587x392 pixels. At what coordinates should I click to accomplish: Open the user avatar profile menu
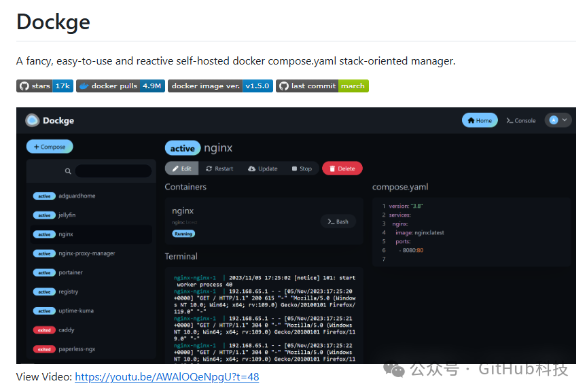[558, 120]
